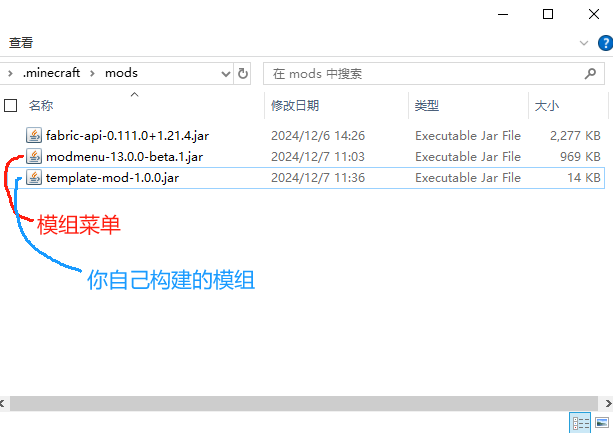Viewport: 613px width, 433px height.
Task: Click the 969 KB size cell
Action: click(580, 157)
